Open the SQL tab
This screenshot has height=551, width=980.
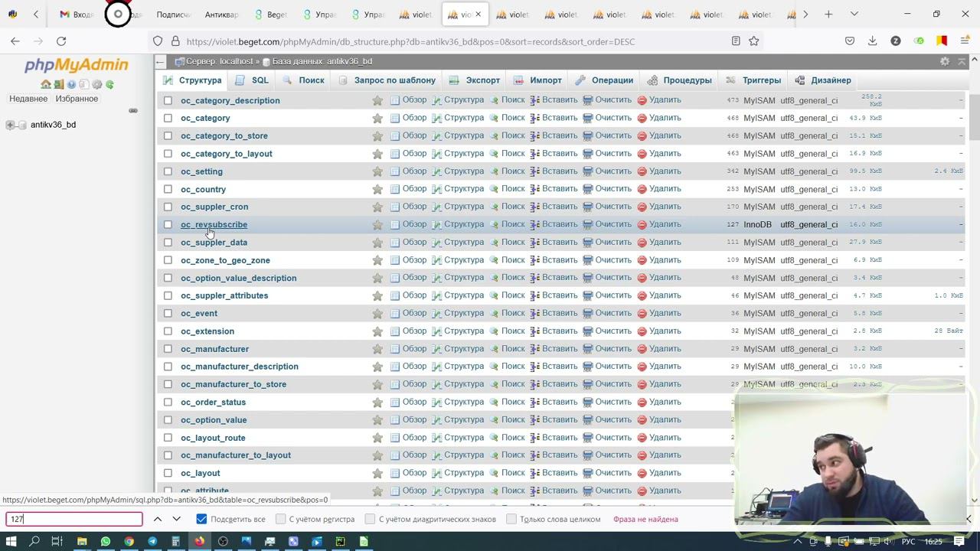(x=253, y=80)
